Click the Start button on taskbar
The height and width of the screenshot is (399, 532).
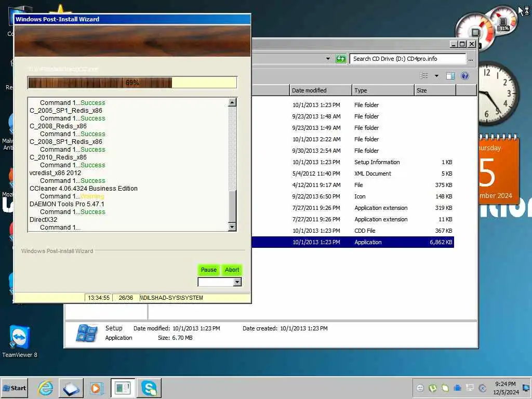point(14,388)
